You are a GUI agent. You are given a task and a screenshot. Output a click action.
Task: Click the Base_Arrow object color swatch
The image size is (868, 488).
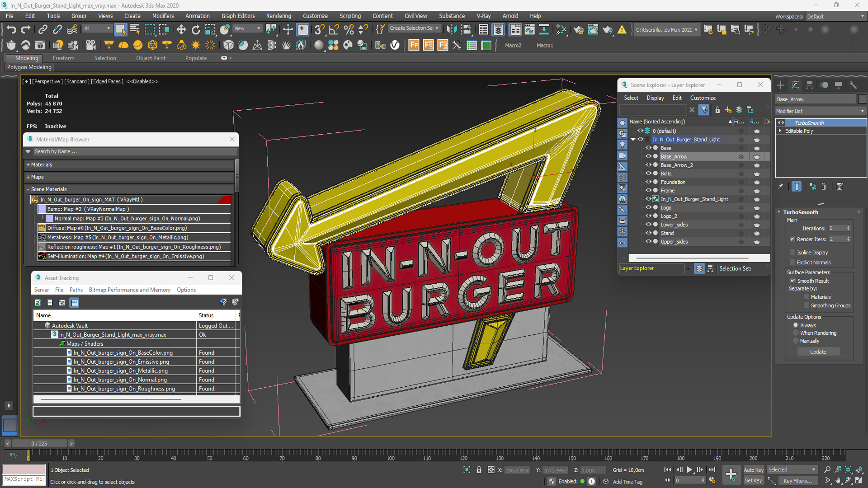(x=862, y=99)
